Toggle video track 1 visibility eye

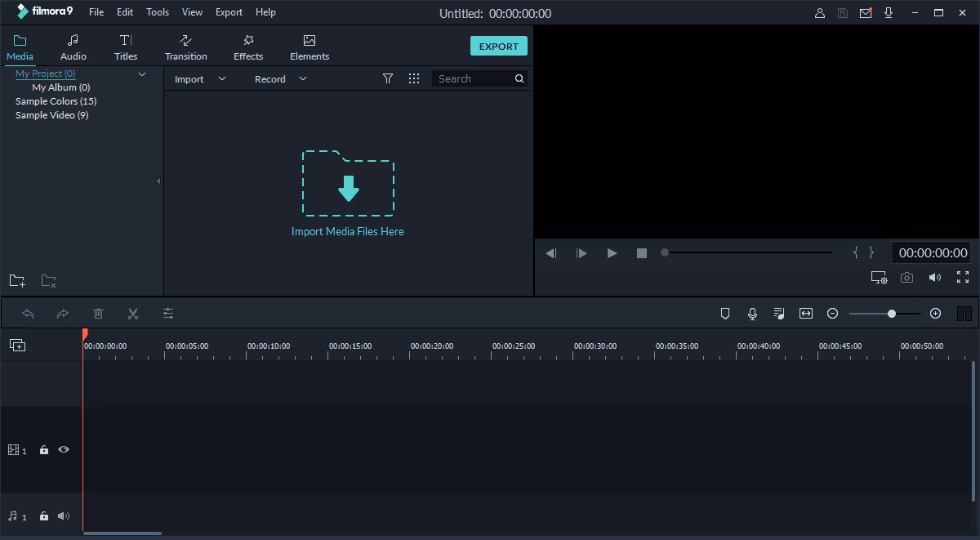pos(64,449)
